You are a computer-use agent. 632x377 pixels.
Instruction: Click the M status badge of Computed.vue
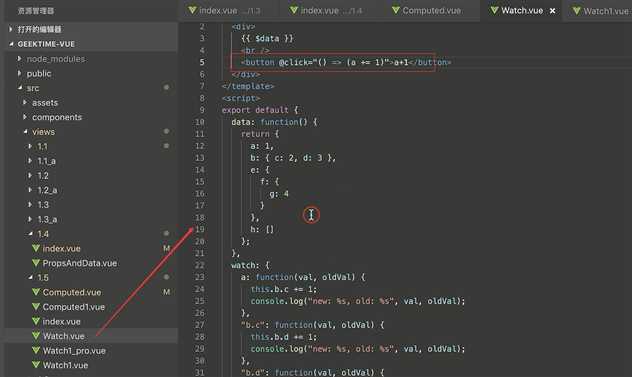pos(166,292)
